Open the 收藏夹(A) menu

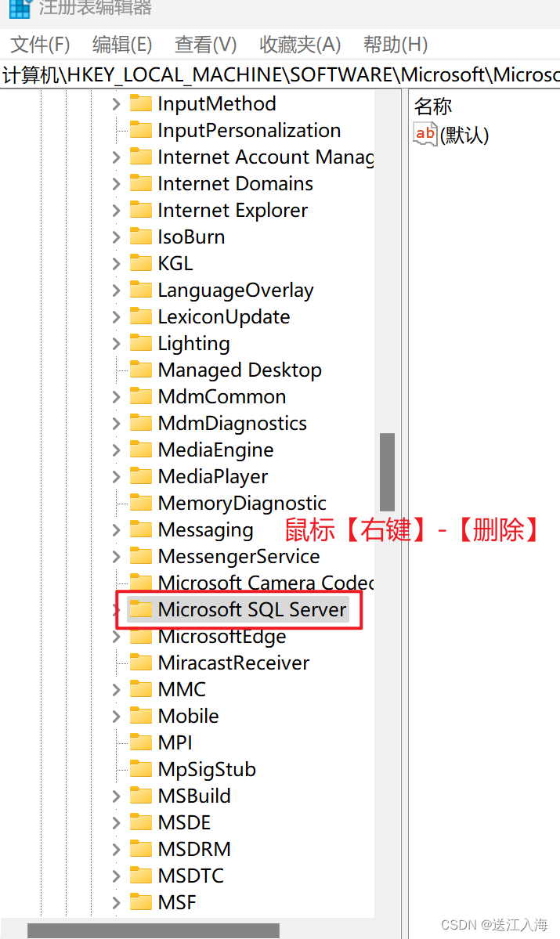click(x=300, y=45)
